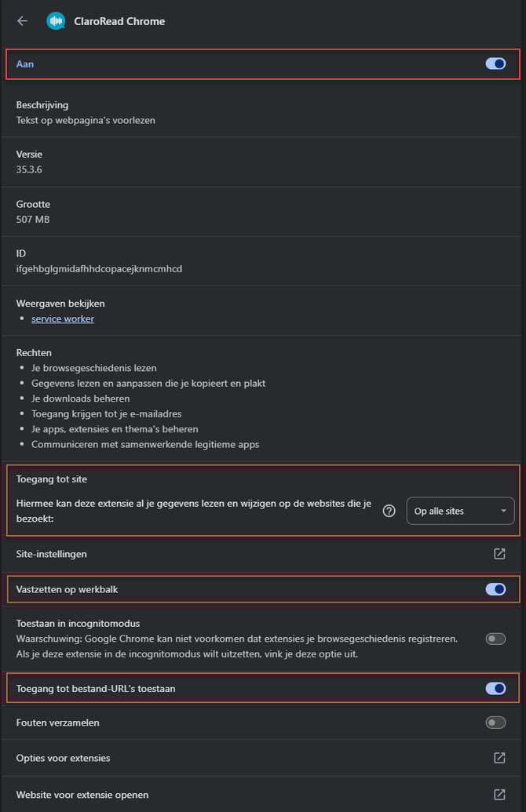The width and height of the screenshot is (526, 812).
Task: Click the ClaroRead Chrome title text
Action: 120,21
